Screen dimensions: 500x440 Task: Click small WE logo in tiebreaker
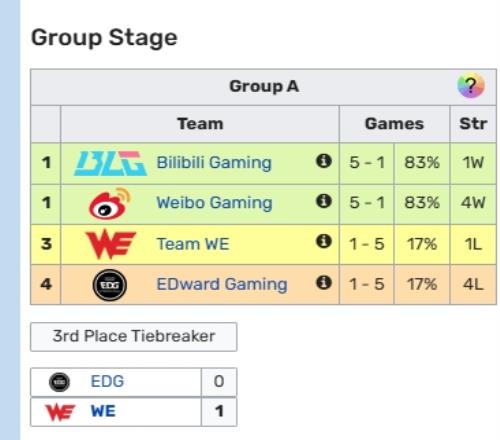[x=60, y=412]
